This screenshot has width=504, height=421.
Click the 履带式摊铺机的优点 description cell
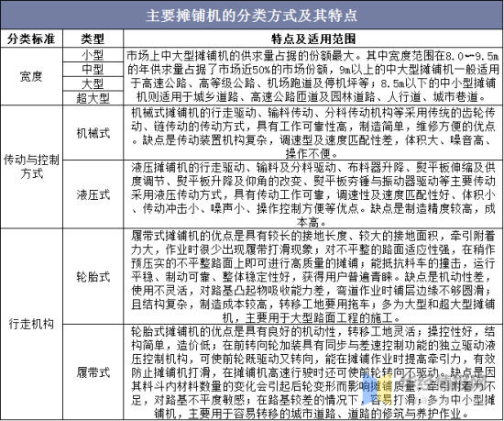click(313, 276)
